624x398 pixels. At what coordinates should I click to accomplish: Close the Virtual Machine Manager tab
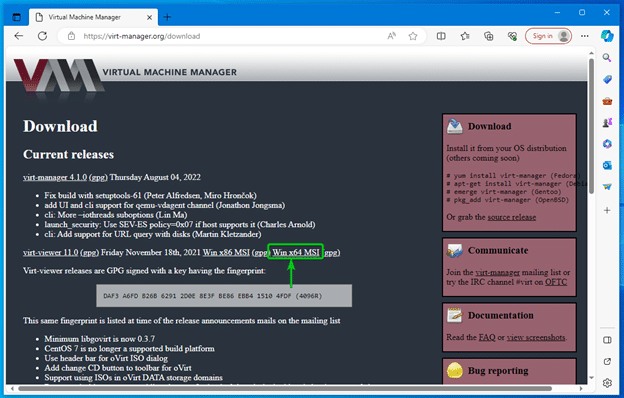point(149,18)
